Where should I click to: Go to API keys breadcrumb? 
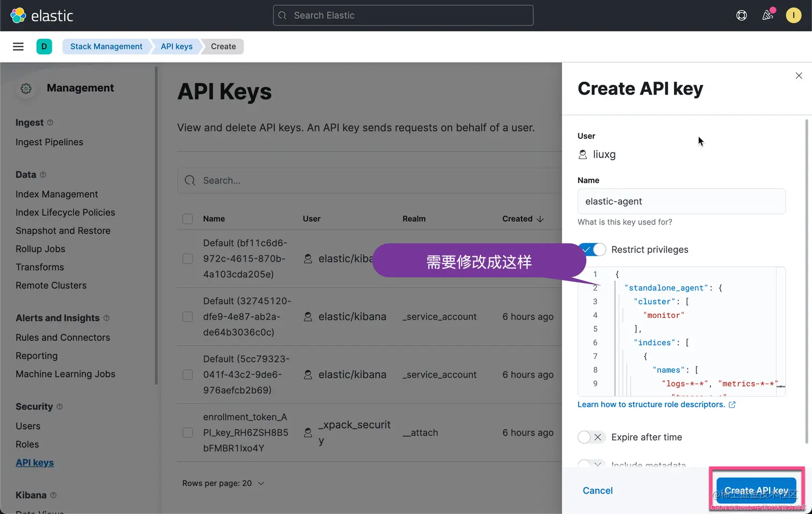(x=177, y=47)
